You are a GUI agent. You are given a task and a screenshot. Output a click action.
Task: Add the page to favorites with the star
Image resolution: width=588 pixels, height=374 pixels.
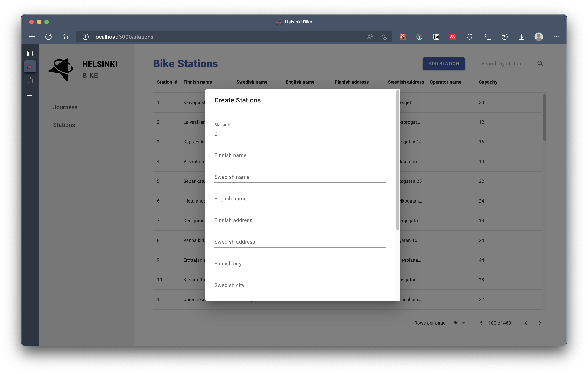383,37
